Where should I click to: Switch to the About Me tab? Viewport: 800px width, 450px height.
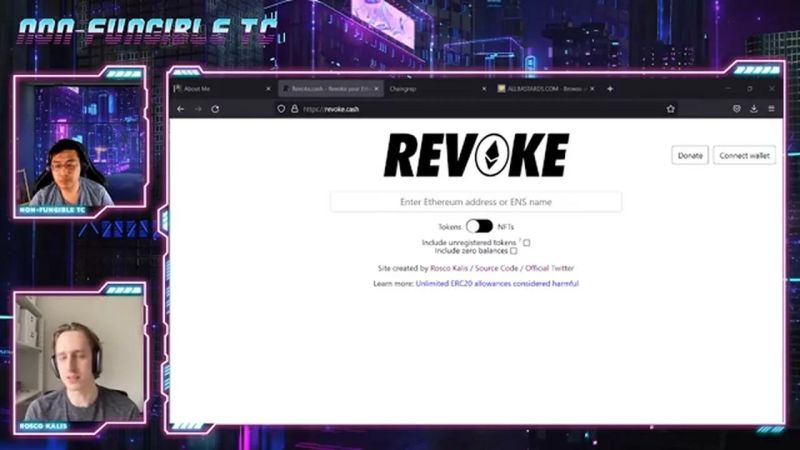point(223,89)
